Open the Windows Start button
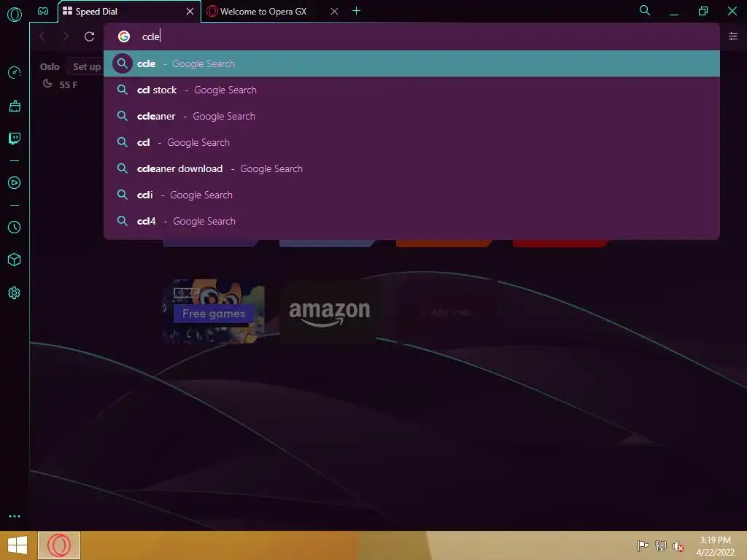747x560 pixels. coord(18,545)
